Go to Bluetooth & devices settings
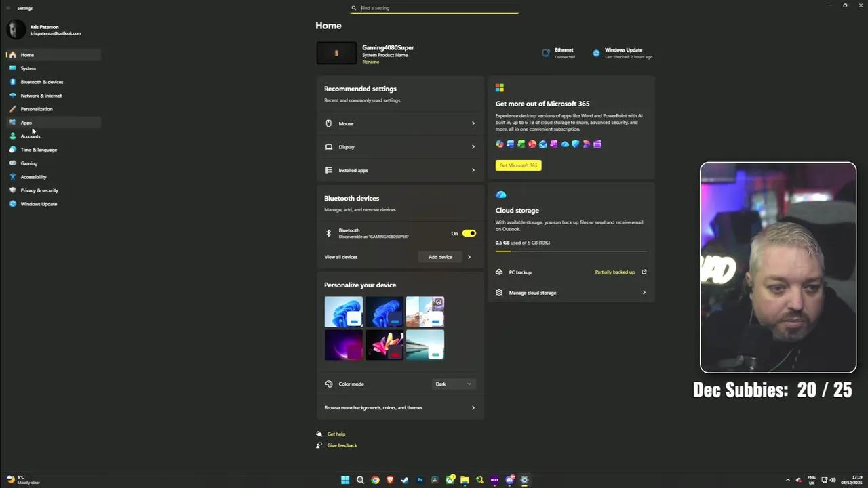 point(54,82)
